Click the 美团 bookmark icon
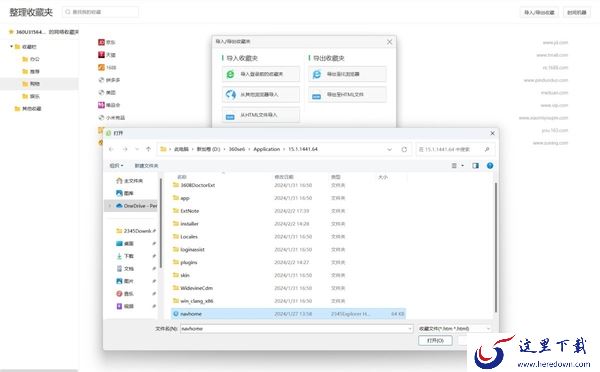This screenshot has height=372, width=600. 101,92
